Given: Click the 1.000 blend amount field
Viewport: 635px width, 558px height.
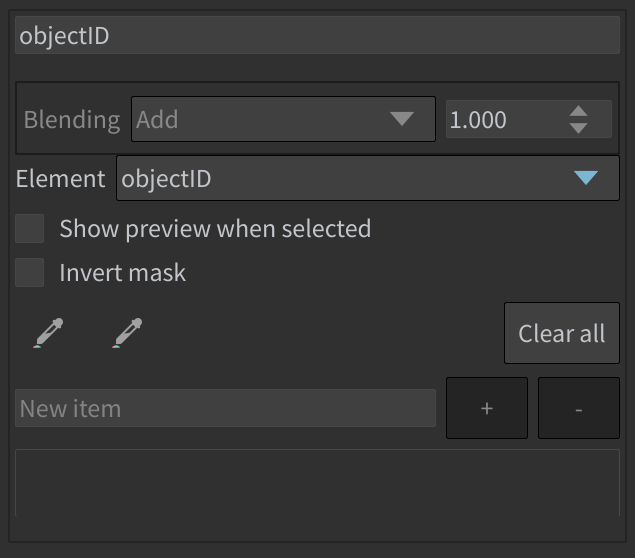Looking at the screenshot, I should [x=506, y=119].
